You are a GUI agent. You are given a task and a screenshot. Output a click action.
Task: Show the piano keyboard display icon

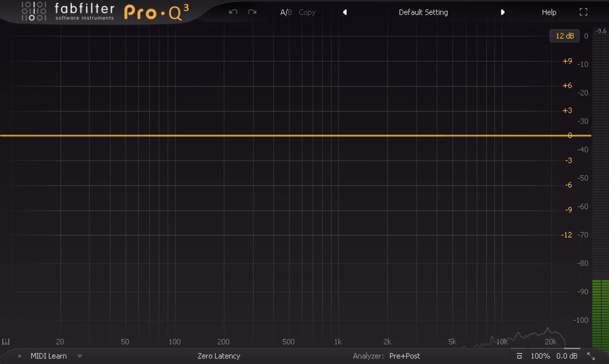click(x=6, y=342)
